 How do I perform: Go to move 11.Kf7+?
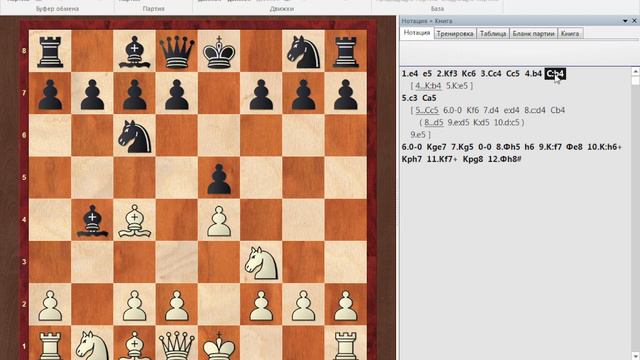(x=442, y=159)
